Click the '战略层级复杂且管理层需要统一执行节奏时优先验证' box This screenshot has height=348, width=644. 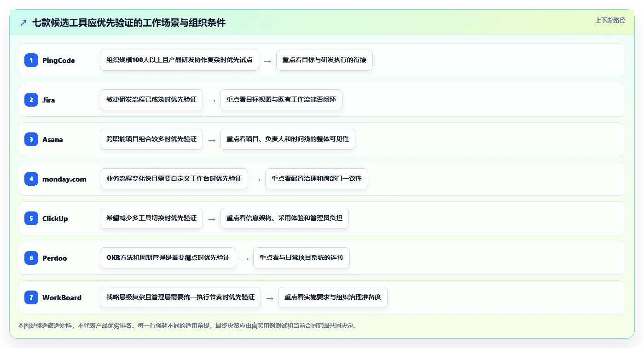pyautogui.click(x=180, y=297)
